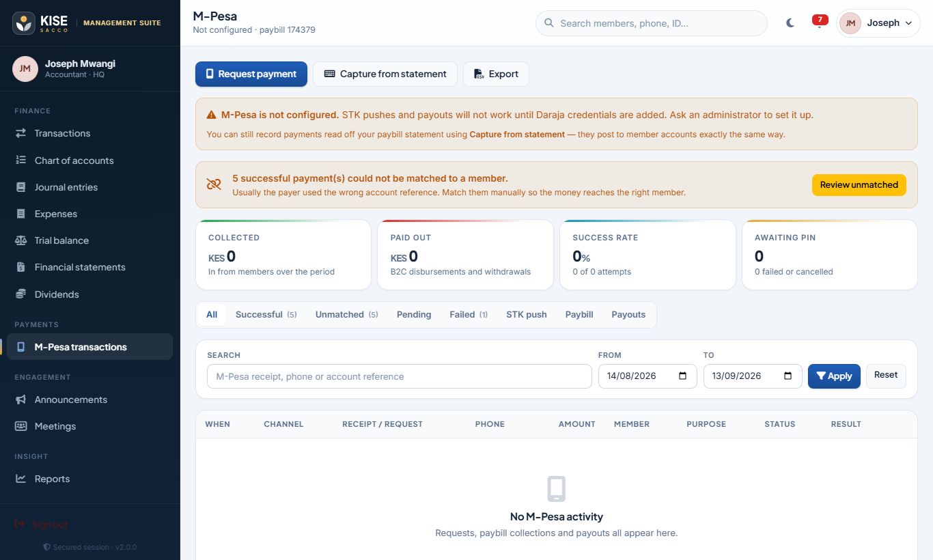This screenshot has width=933, height=560.
Task: Open the Reports section
Action: [90, 479]
